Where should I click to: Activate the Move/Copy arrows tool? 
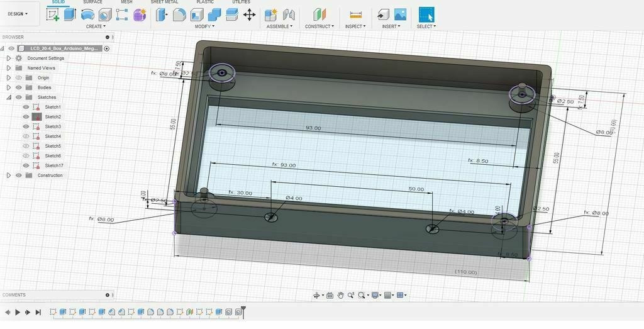pos(249,14)
